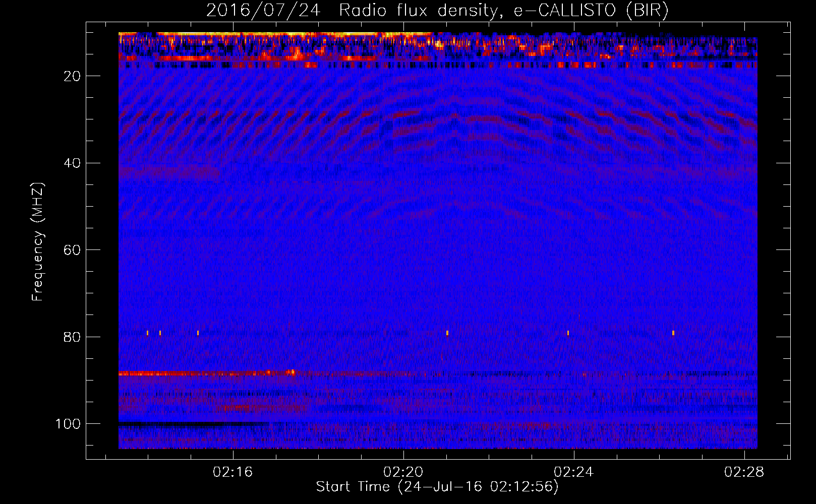
Task: Click the '60' frequency tick label
Action: click(x=73, y=250)
